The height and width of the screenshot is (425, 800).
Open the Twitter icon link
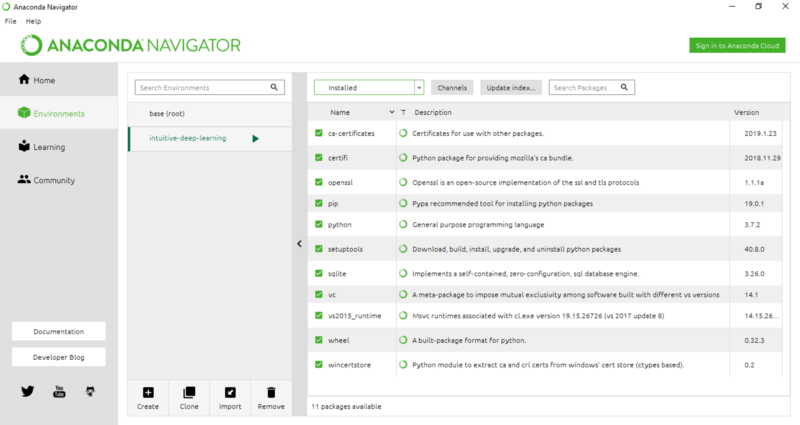[27, 391]
